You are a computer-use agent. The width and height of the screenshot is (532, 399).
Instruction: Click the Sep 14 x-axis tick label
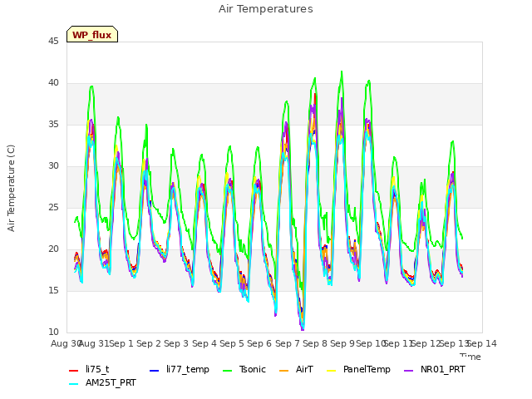point(482,343)
